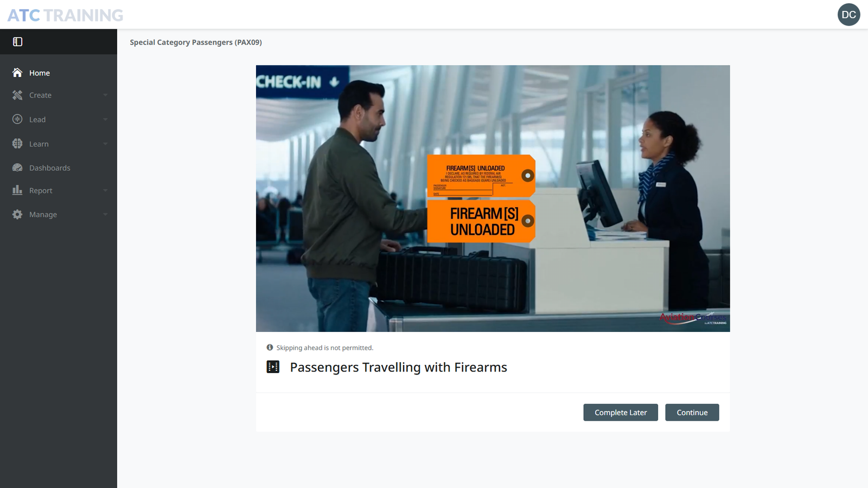Image resolution: width=868 pixels, height=488 pixels.
Task: Click the info icon beside skipping notice
Action: [x=270, y=348]
